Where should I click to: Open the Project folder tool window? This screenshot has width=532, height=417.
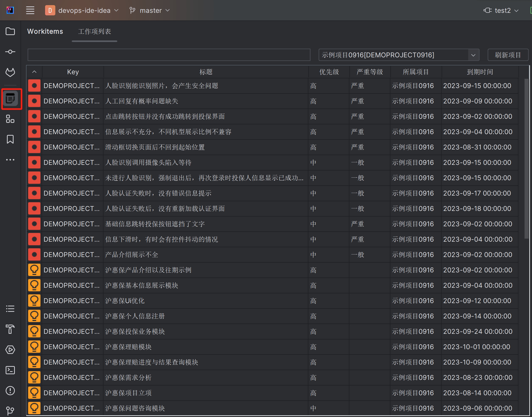(10, 31)
